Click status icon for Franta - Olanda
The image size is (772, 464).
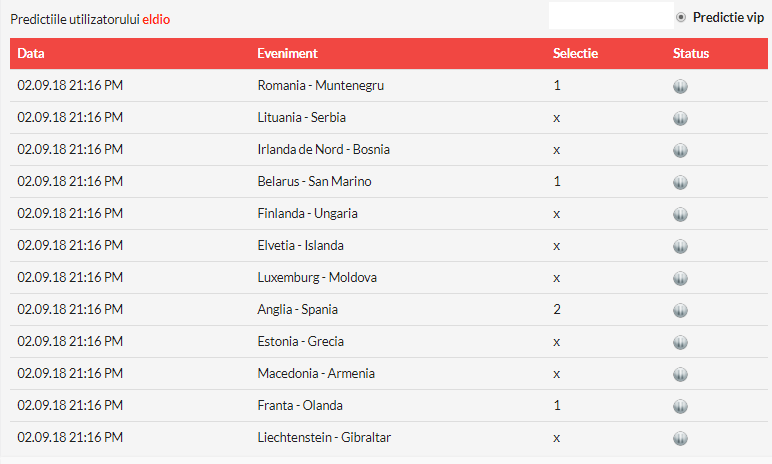click(x=680, y=406)
